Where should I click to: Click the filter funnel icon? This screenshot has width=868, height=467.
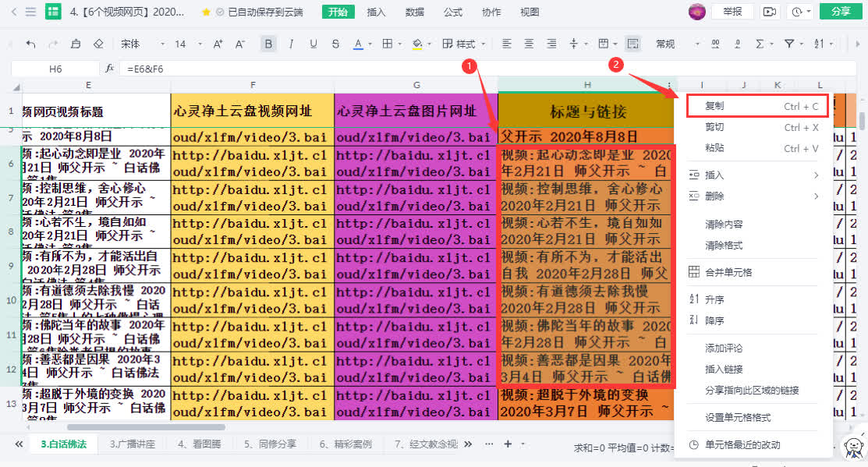789,44
